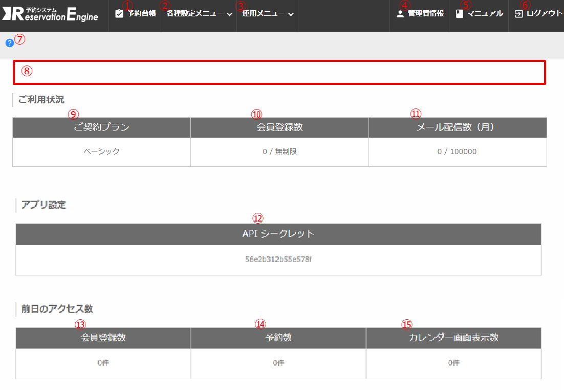Viewport: 564px width, 392px height.
Task: Click inside the red-bordered notification box
Action: point(279,72)
